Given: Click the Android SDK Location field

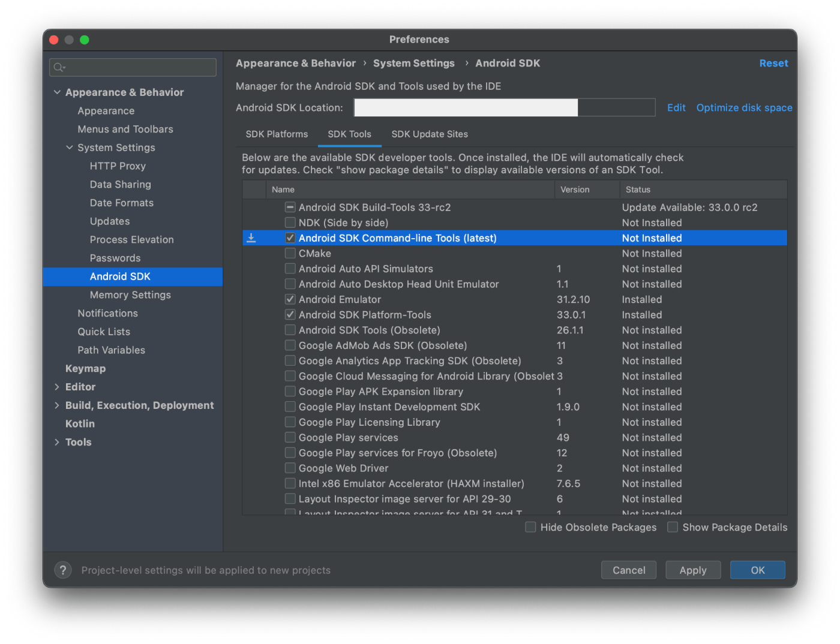Looking at the screenshot, I should point(505,108).
